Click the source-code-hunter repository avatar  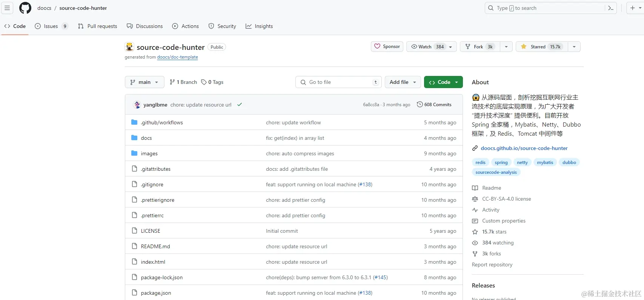(x=129, y=47)
